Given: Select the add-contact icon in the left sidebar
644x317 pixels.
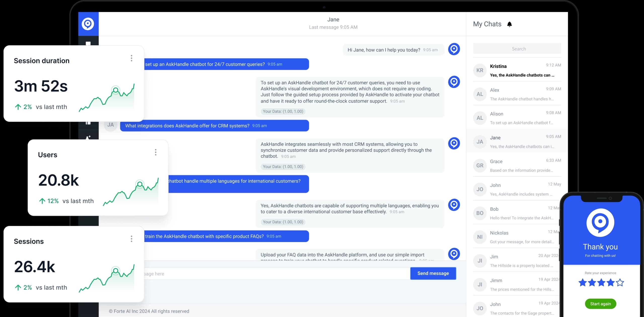Looking at the screenshot, I should tap(88, 137).
